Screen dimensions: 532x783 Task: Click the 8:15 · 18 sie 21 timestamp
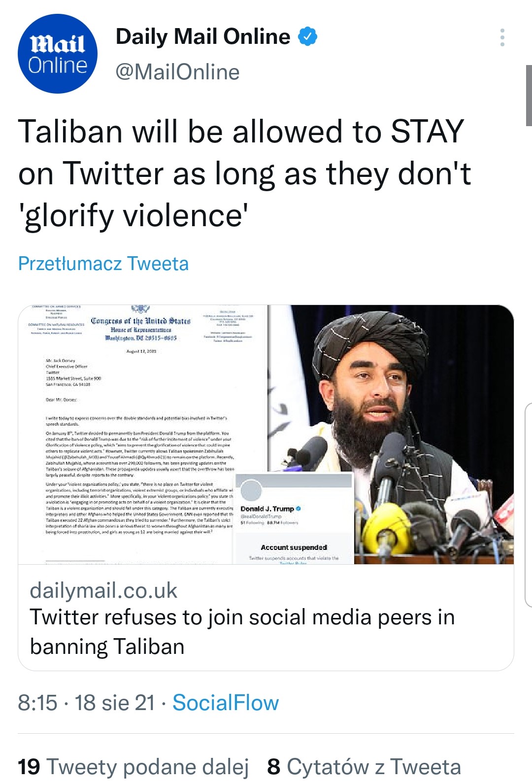(86, 703)
